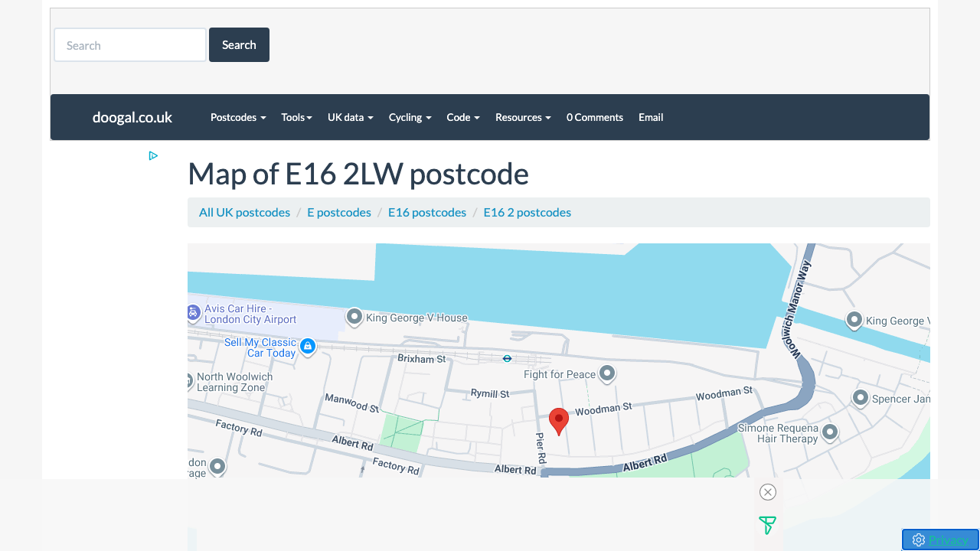
Task: Click the green funnel icon near the ad
Action: pos(767,526)
